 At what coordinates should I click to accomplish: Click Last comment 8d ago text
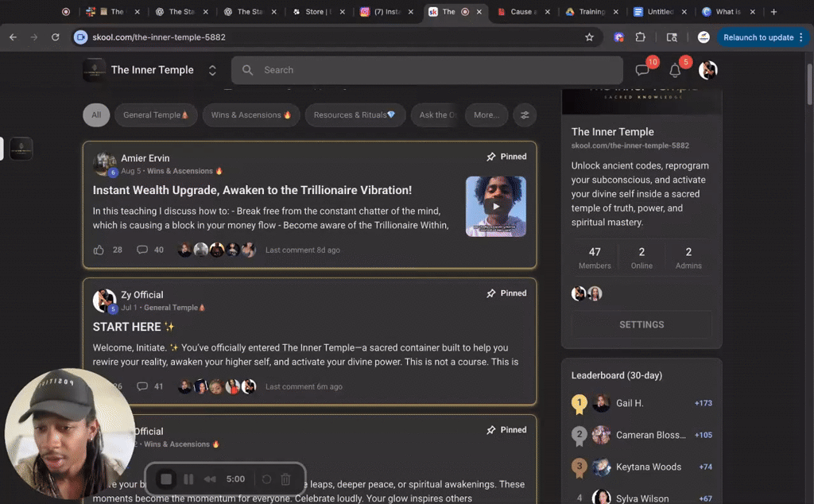point(303,250)
